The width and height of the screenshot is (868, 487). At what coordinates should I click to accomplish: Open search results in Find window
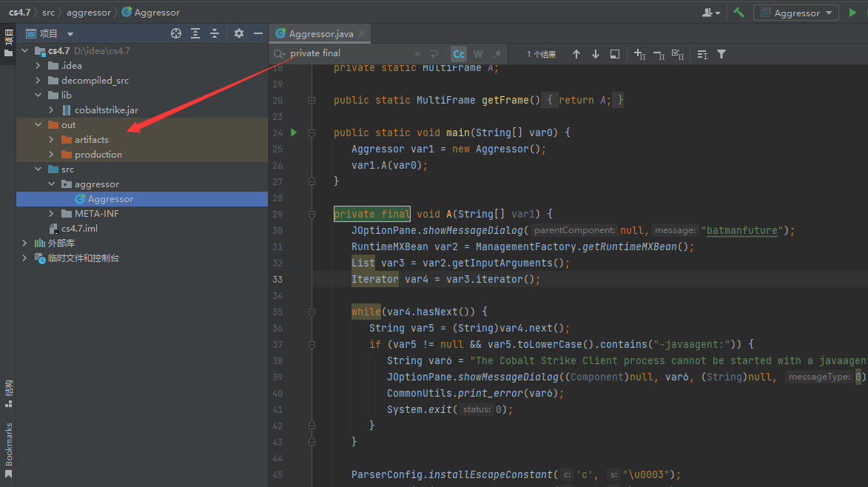click(614, 54)
